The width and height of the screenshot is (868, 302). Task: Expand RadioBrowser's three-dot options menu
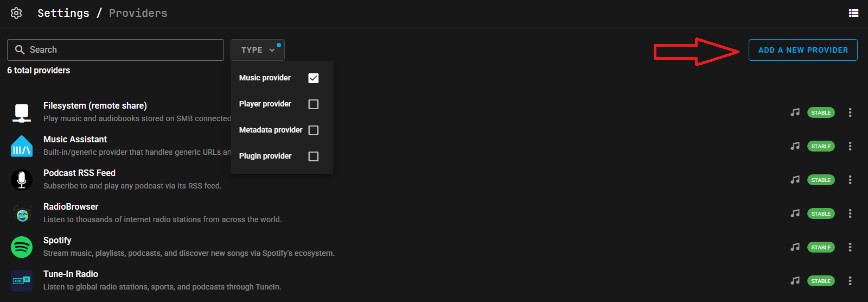pyautogui.click(x=850, y=213)
